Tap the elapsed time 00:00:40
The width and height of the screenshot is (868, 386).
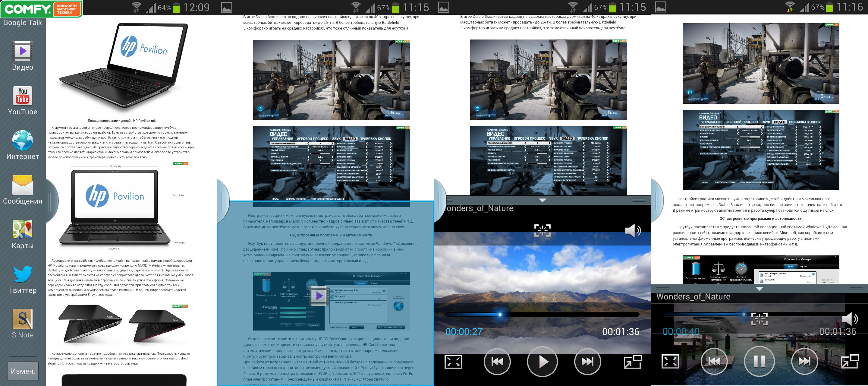[x=681, y=332]
